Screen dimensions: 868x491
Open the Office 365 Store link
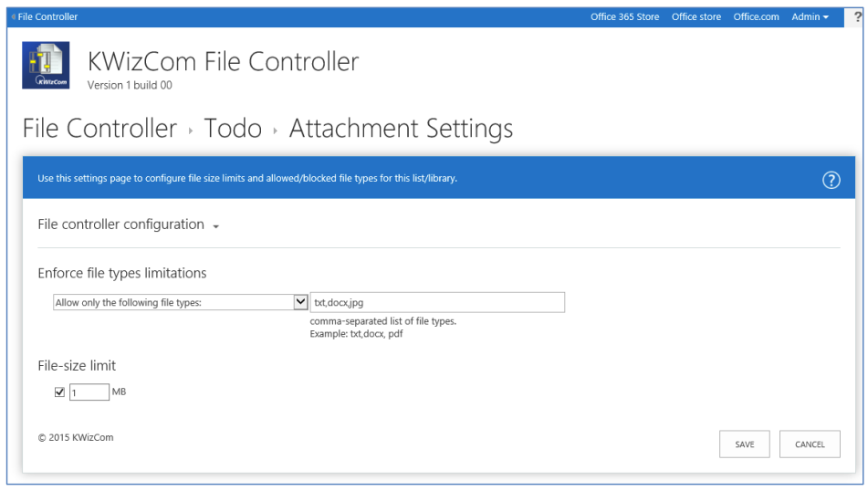point(624,16)
